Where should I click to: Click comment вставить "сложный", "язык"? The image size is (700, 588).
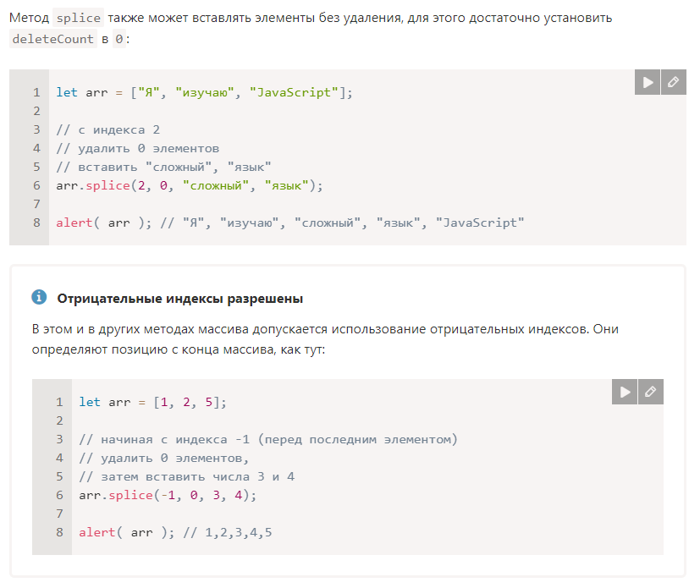[x=163, y=167]
